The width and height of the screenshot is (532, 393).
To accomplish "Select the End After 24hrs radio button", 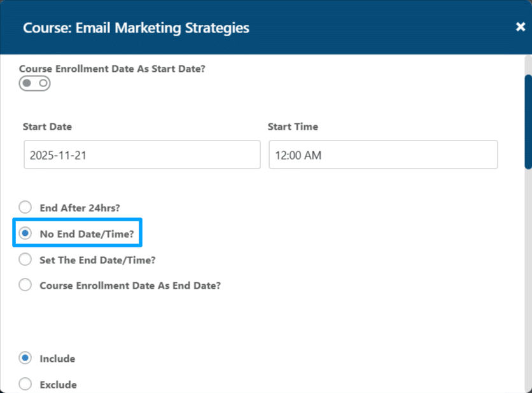I will (25, 207).
